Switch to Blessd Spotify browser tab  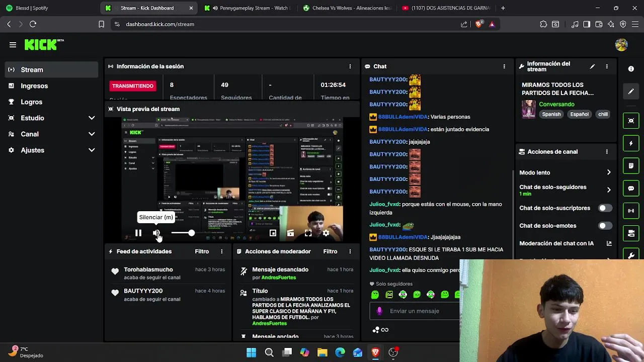point(49,8)
